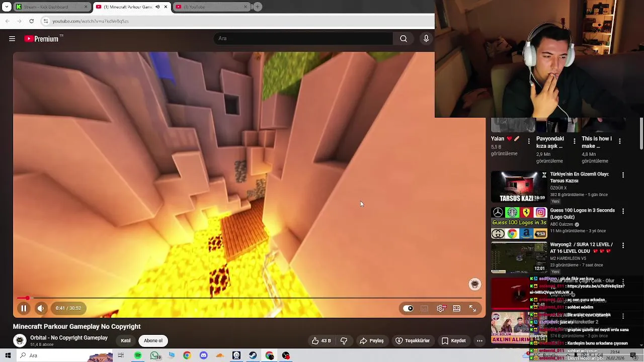Screen dimensions: 644x362
Task: Open more actions three-dot menu below video
Action: click(479, 340)
